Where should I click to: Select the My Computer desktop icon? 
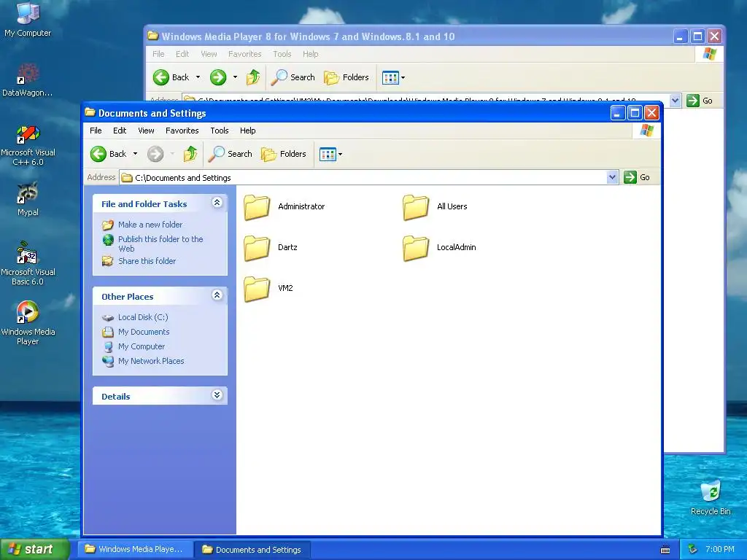[28, 19]
